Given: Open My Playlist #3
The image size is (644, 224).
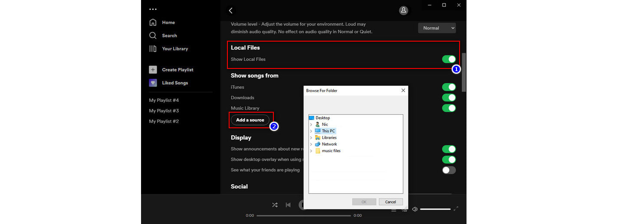Looking at the screenshot, I should (164, 110).
